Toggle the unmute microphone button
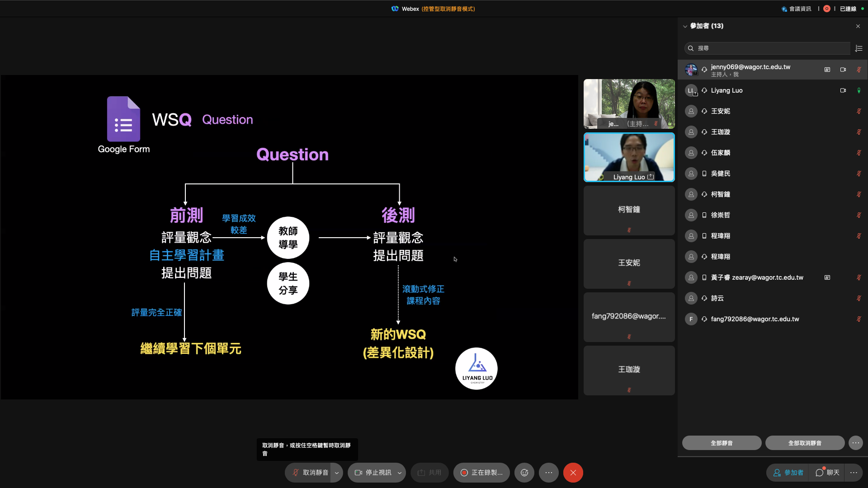This screenshot has width=868, height=488. [x=309, y=473]
